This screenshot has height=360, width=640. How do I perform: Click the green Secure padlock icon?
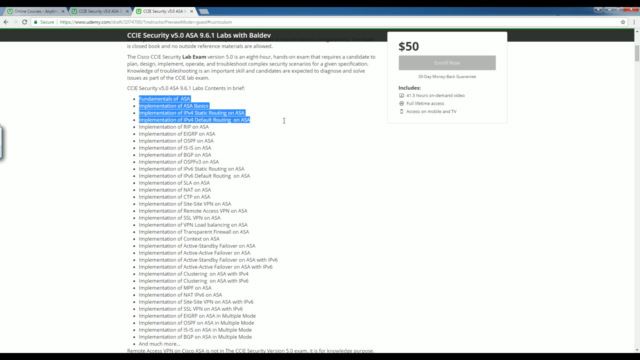(36, 22)
